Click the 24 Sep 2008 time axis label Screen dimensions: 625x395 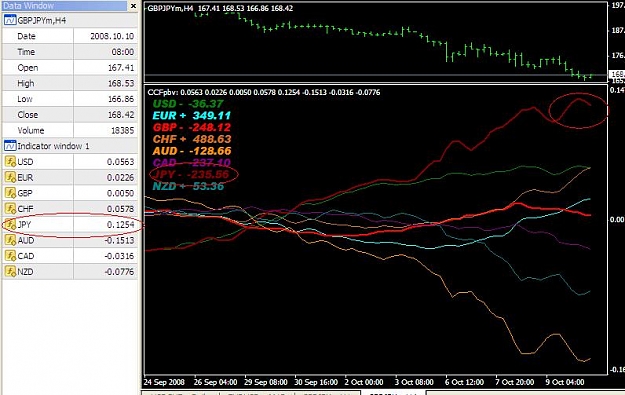tap(164, 382)
